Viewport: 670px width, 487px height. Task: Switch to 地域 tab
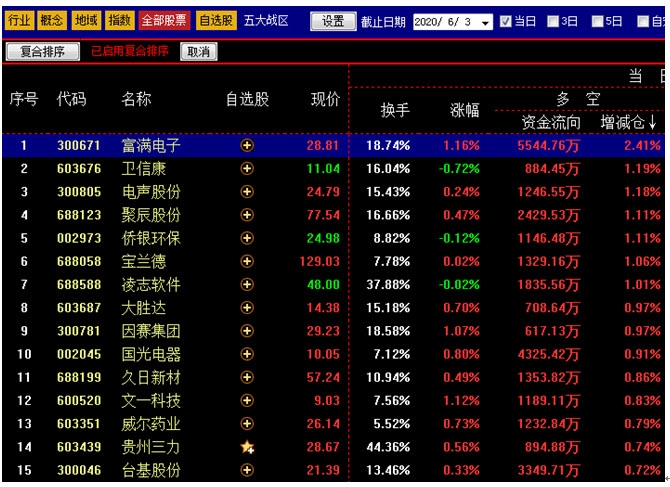tap(86, 20)
